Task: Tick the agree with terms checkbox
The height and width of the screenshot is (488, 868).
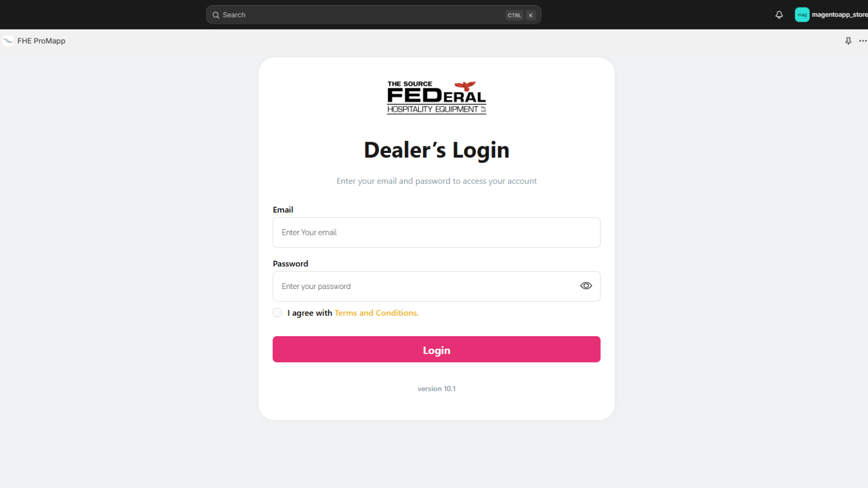Action: 277,313
